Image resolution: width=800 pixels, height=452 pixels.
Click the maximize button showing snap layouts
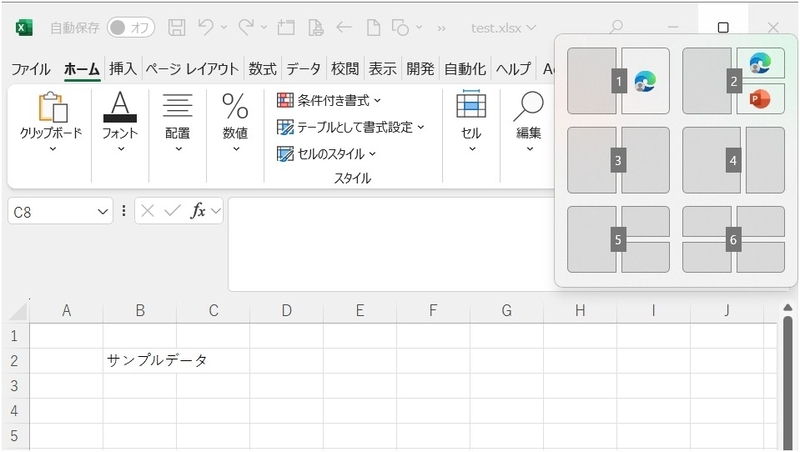coord(723,28)
